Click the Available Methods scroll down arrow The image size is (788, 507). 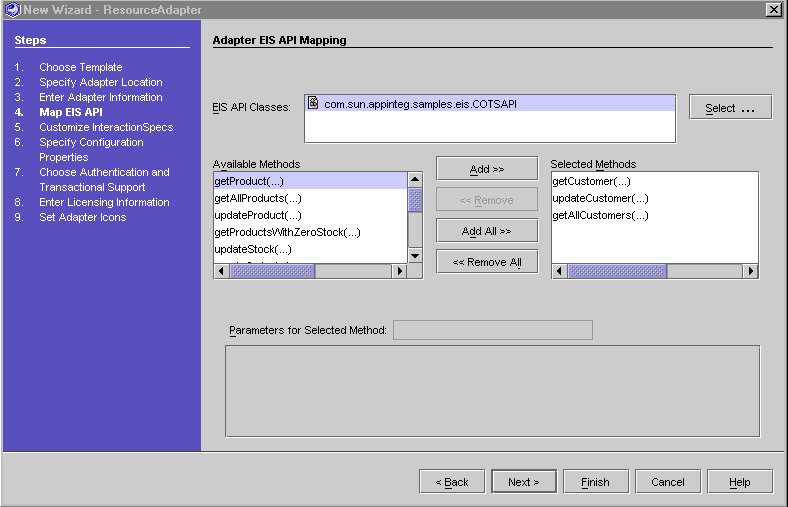pos(415,256)
